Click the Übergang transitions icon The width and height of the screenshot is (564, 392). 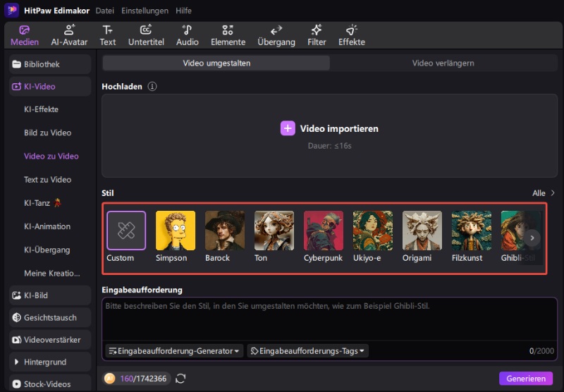click(x=276, y=35)
